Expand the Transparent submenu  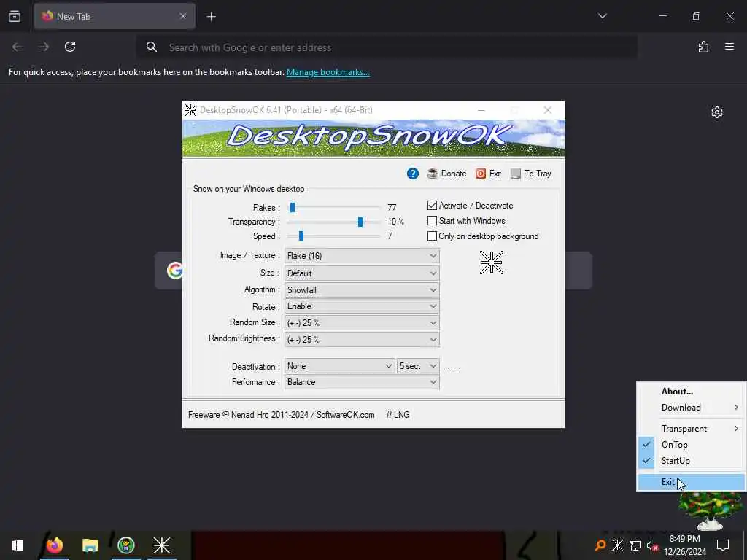tap(691, 429)
